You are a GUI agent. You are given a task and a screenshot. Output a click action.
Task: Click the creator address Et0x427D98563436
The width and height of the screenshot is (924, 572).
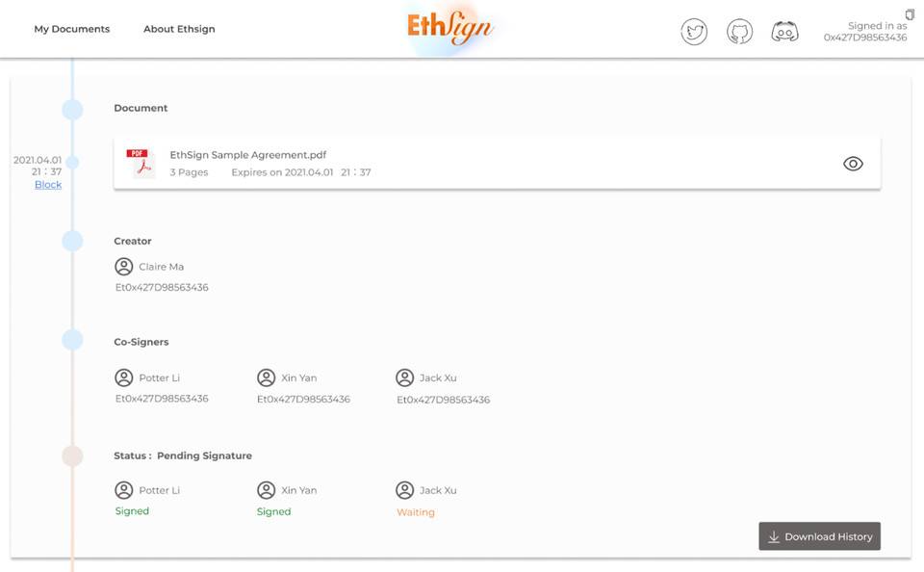tap(163, 286)
